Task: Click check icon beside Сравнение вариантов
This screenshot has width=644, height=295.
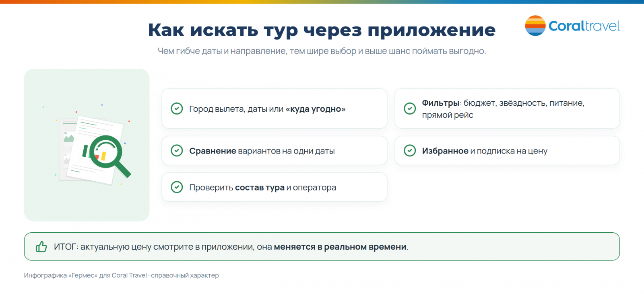Action: click(x=177, y=151)
